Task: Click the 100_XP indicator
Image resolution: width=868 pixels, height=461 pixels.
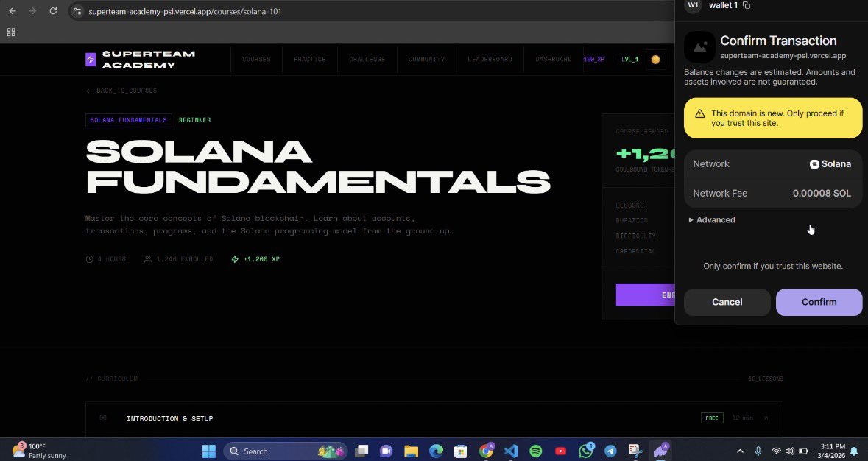Action: coord(594,59)
